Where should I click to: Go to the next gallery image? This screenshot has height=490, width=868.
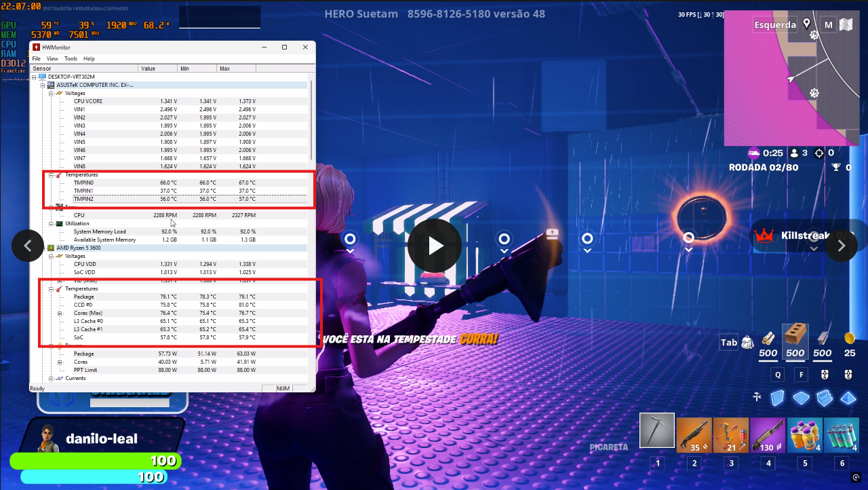pos(841,246)
